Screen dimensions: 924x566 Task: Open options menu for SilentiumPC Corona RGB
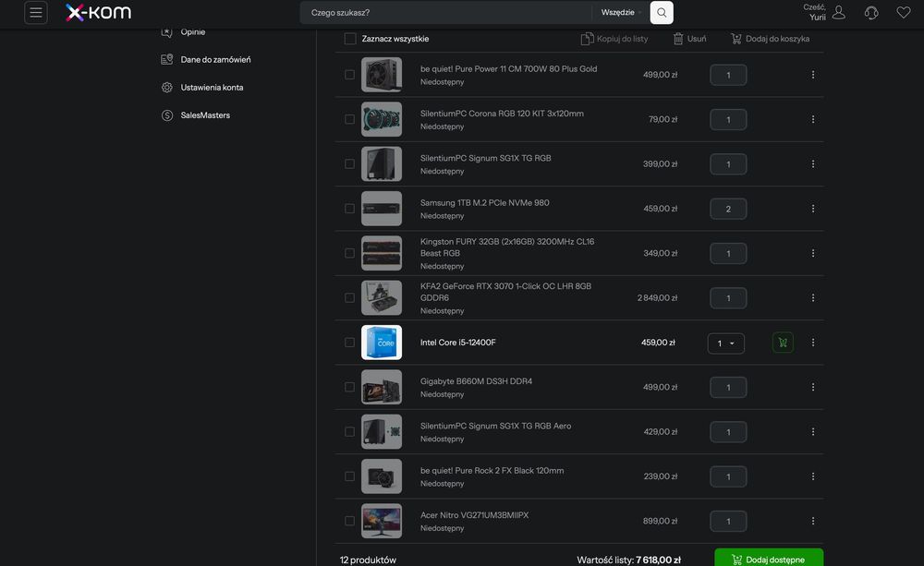click(x=813, y=119)
